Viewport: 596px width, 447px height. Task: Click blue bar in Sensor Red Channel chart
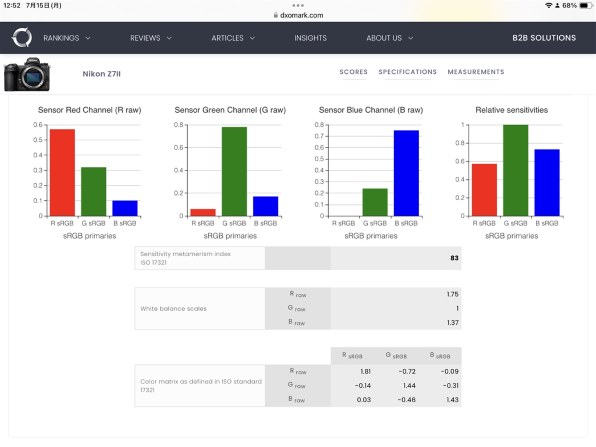pos(125,208)
